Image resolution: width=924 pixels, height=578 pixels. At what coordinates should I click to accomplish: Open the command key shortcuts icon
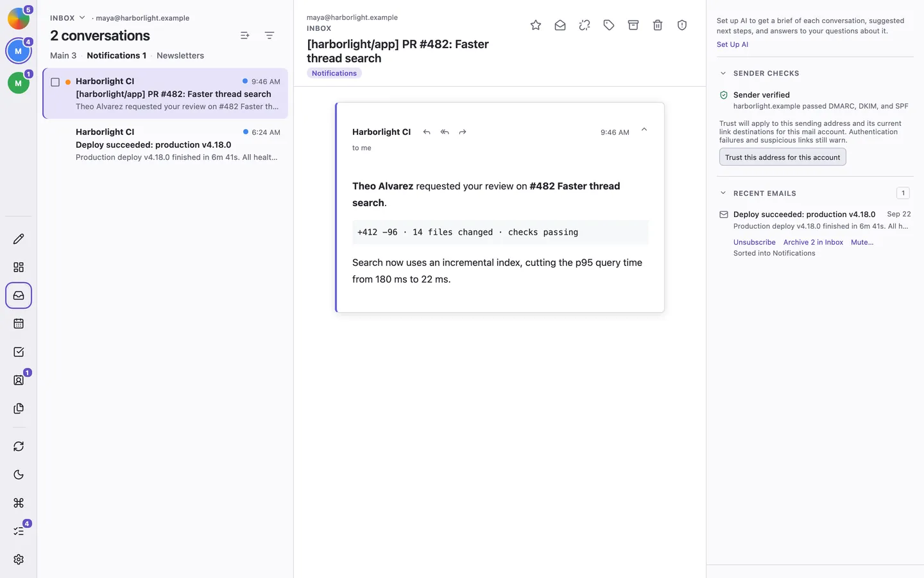[19, 503]
